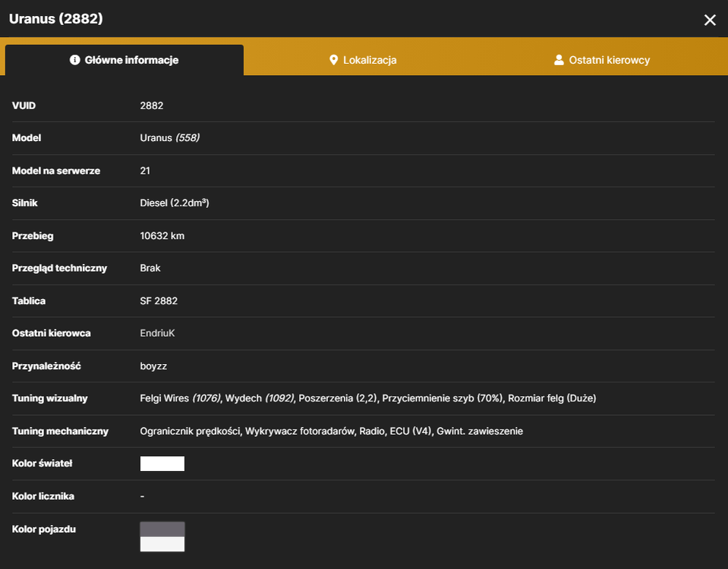Click the person icon beside Ostatni kierowcy
The height and width of the screenshot is (569, 728).
pos(559,60)
